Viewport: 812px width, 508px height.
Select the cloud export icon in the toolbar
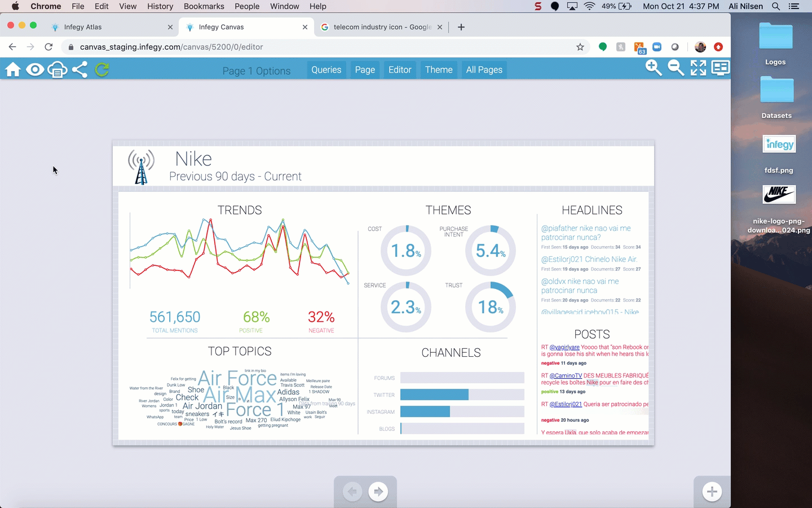[58, 69]
